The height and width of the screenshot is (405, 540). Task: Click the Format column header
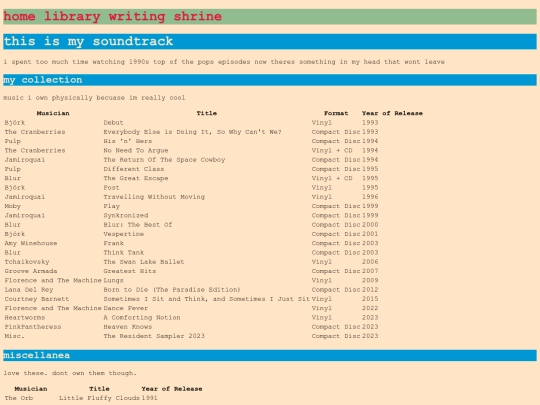point(336,113)
